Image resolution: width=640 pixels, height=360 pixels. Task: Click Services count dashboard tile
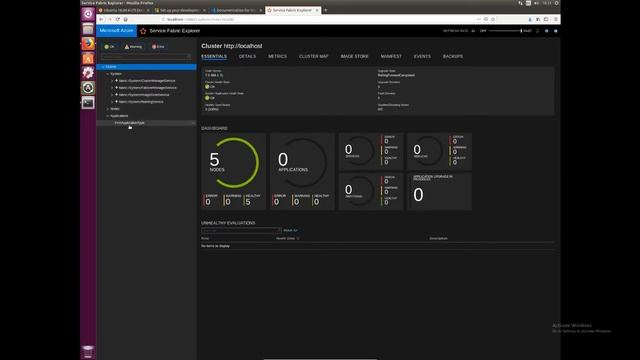(371, 151)
